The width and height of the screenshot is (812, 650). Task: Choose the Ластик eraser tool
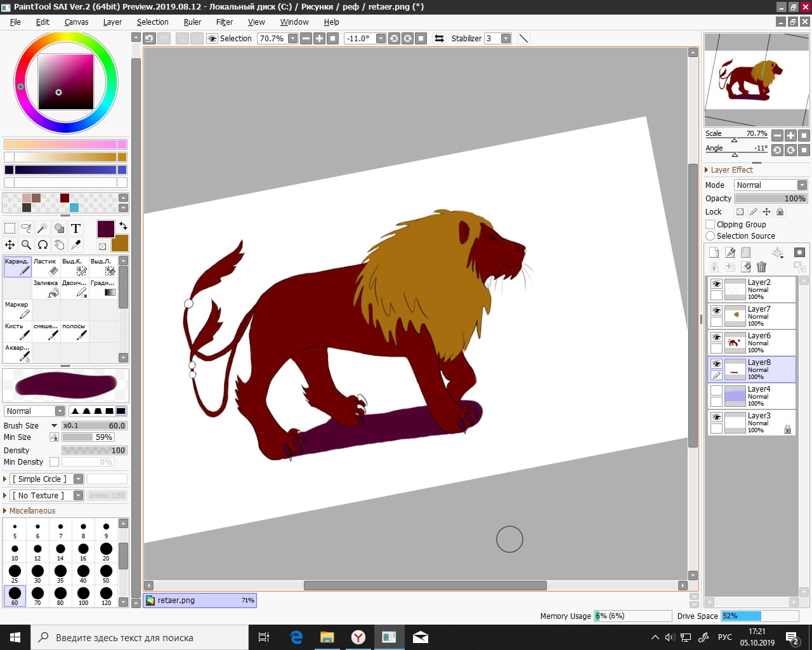[x=46, y=267]
